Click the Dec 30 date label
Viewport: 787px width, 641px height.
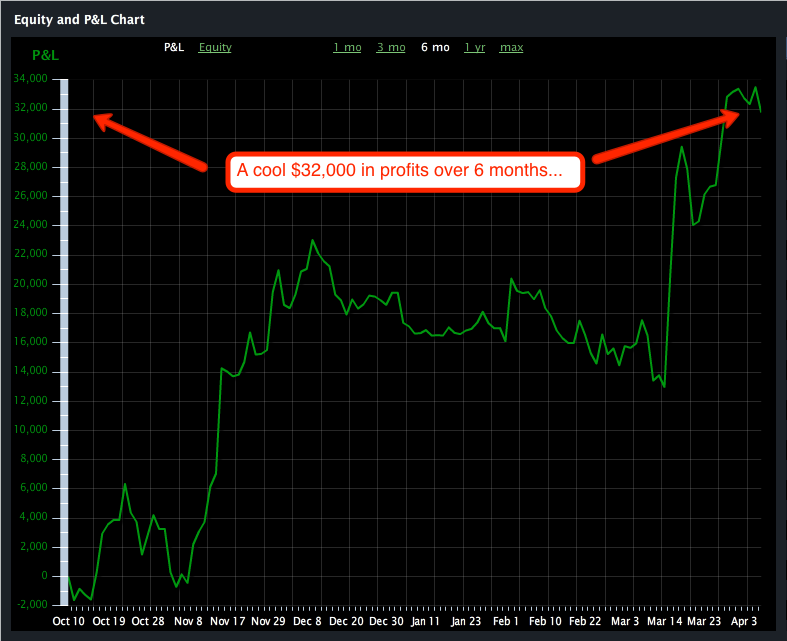[x=386, y=621]
